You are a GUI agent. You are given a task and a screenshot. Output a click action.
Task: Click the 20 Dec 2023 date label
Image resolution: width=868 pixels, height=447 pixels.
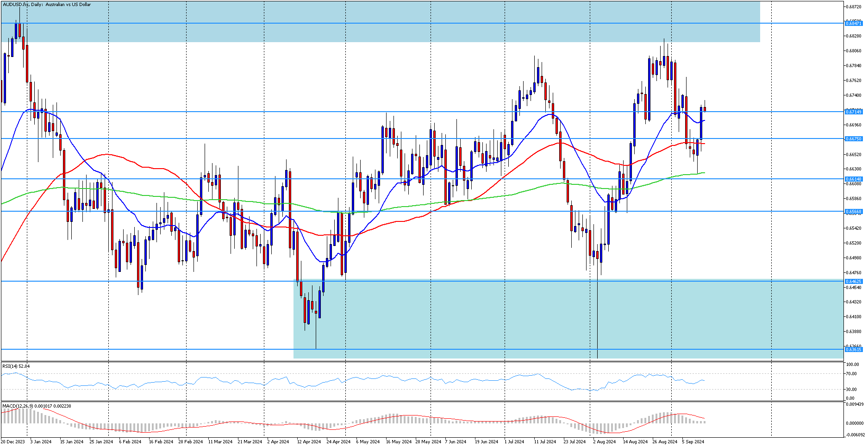point(13,441)
